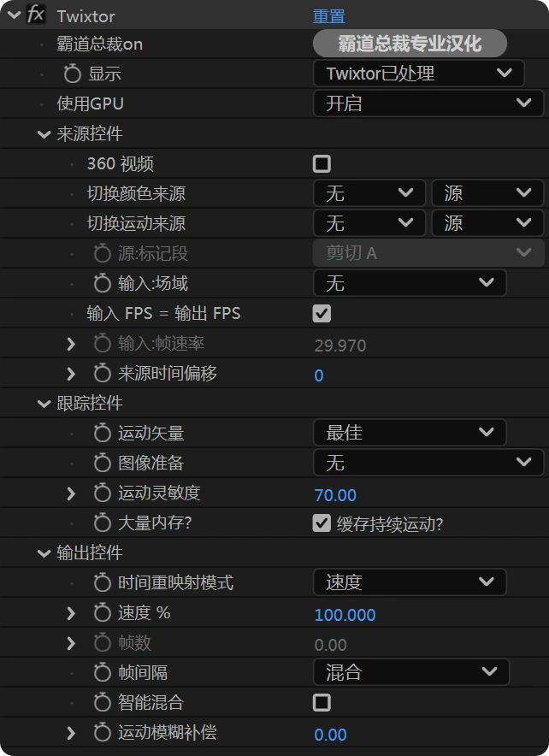Click the 速度 % value 100.000

[345, 615]
